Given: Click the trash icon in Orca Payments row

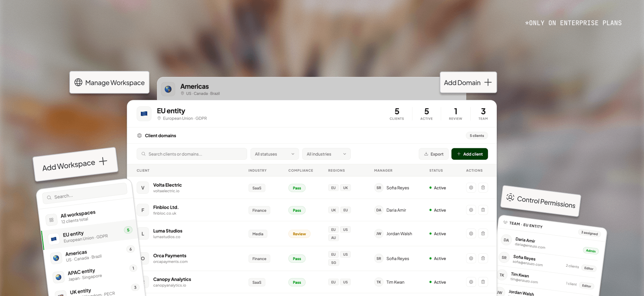Looking at the screenshot, I should (x=483, y=259).
